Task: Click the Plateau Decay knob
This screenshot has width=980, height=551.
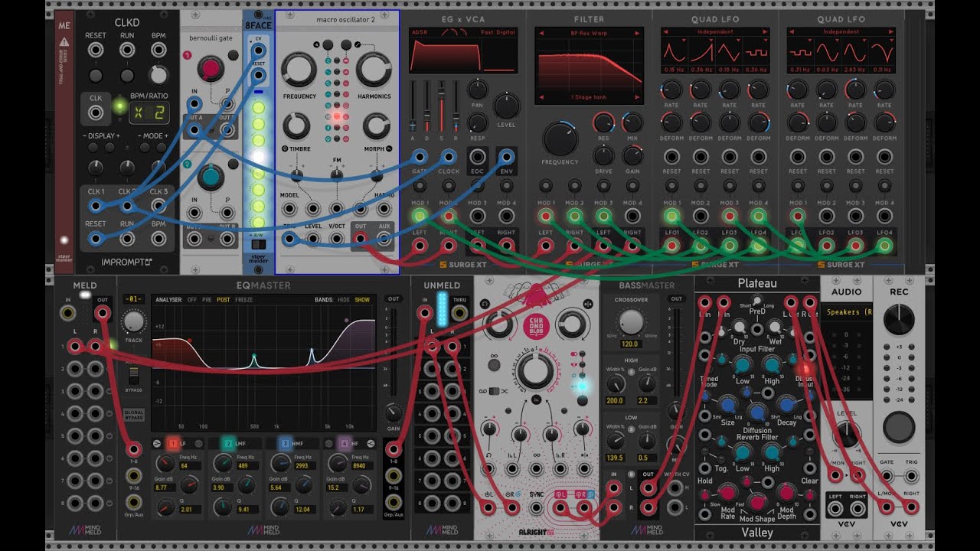Action: coord(787,406)
